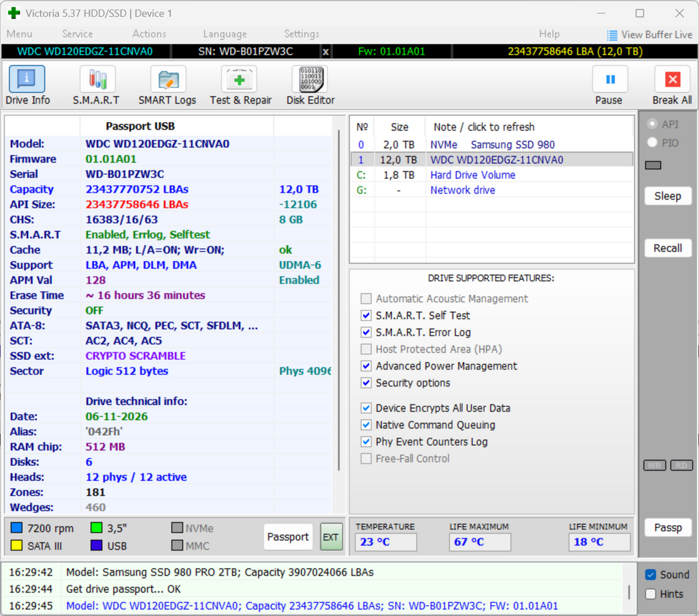
Task: Open the Language menu
Action: [225, 34]
